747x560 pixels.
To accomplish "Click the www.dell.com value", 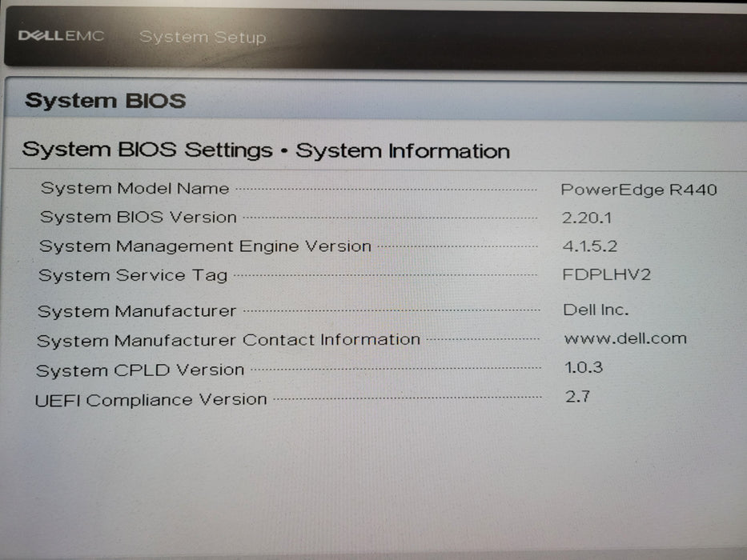I will 625,338.
